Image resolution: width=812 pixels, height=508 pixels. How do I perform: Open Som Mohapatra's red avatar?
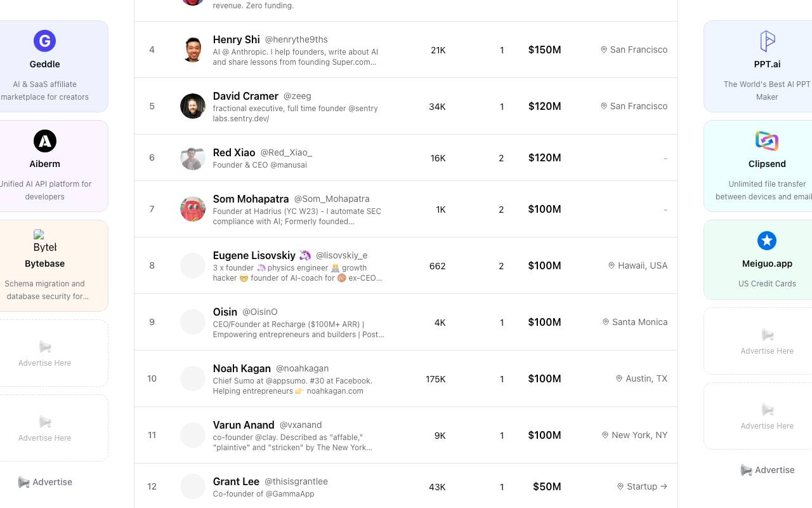click(x=192, y=209)
